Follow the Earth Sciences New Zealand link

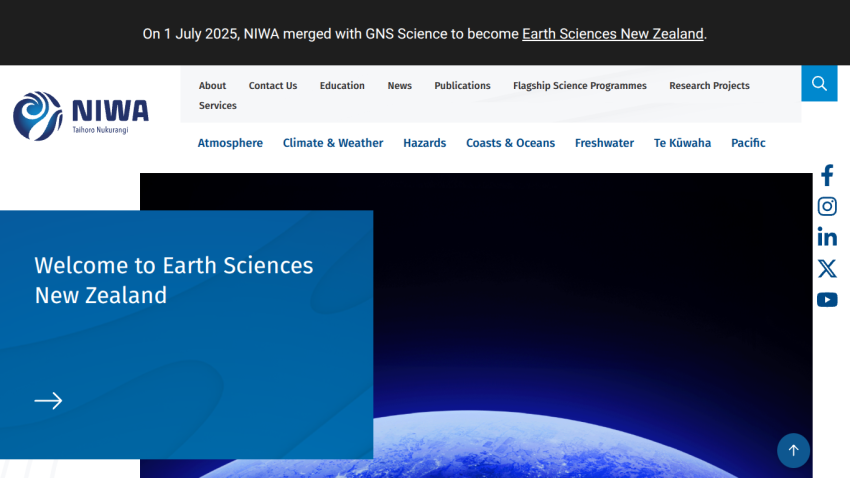coord(613,34)
